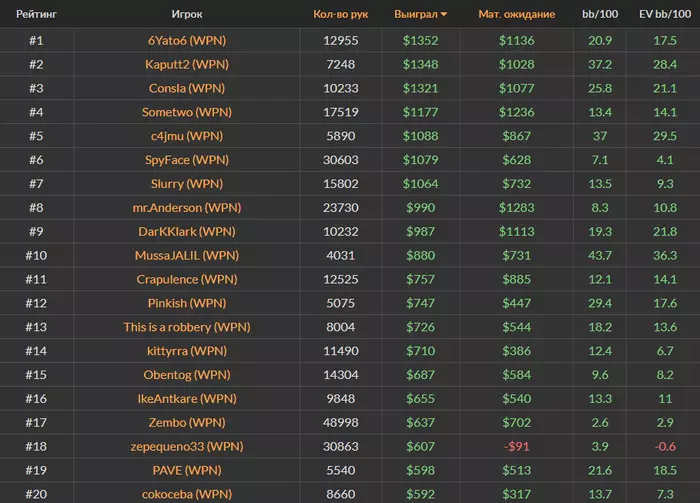700x503 pixels.
Task: Open kittyrra (WPN) player link
Action: 186,351
